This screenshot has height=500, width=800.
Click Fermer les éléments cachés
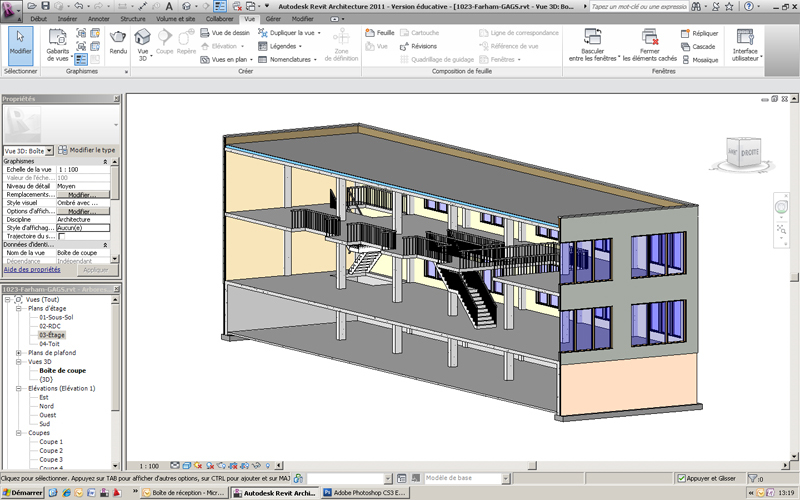(649, 45)
